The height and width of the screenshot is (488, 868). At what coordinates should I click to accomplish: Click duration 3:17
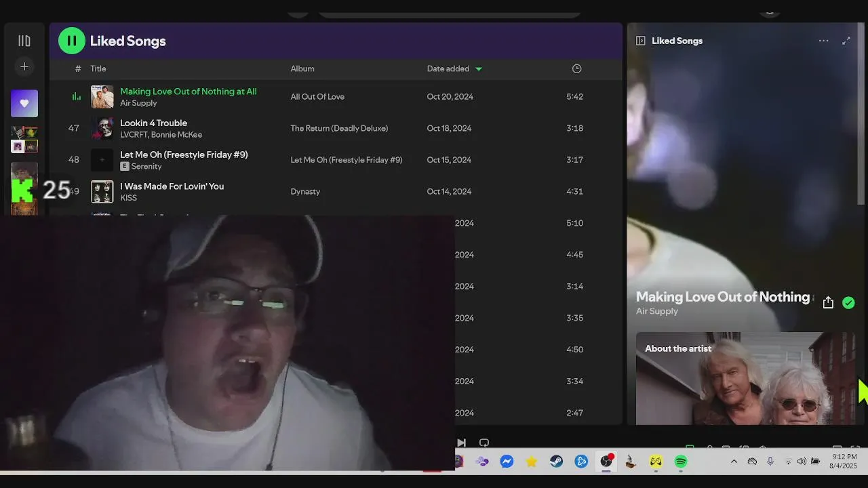[574, 160]
